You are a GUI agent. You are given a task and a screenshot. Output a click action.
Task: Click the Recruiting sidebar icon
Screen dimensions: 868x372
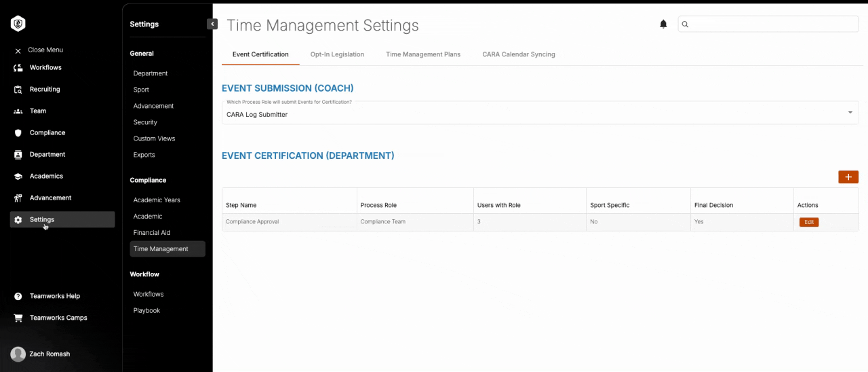pyautogui.click(x=18, y=90)
